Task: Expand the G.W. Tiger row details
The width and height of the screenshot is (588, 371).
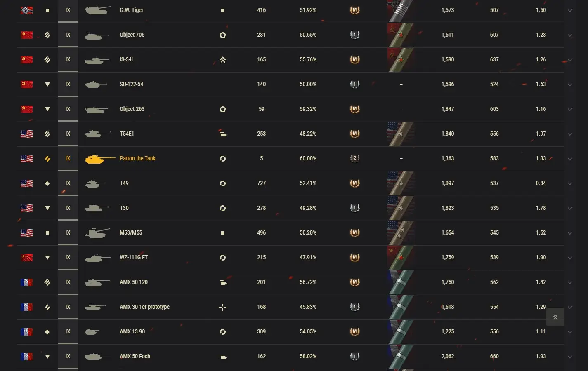Action: pos(569,10)
